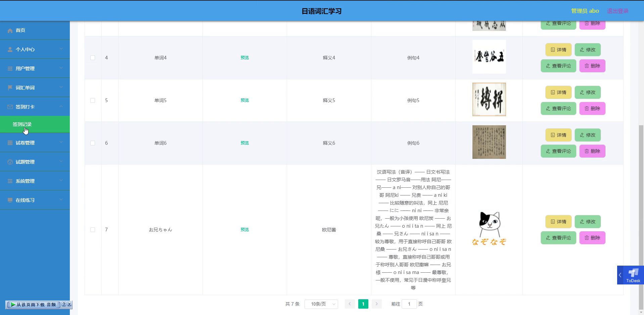644x315 pixels.
Task: Click the page 1 pagination button
Action: point(363,304)
